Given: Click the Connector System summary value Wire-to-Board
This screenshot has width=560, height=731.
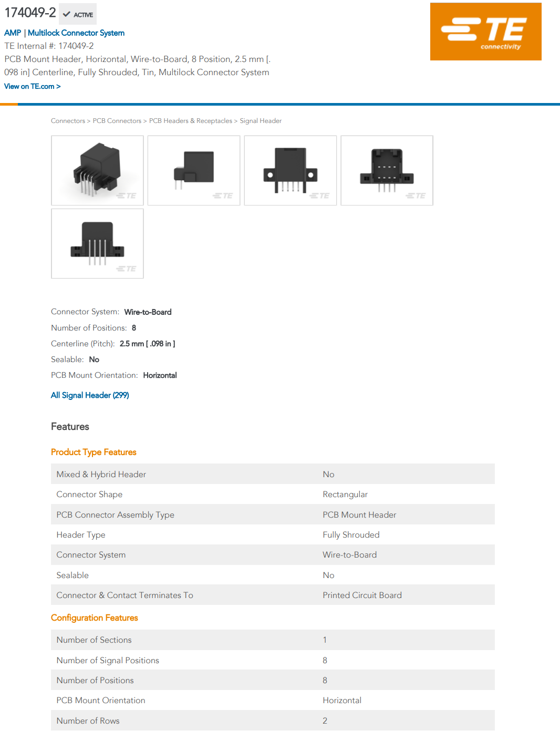Looking at the screenshot, I should [148, 312].
